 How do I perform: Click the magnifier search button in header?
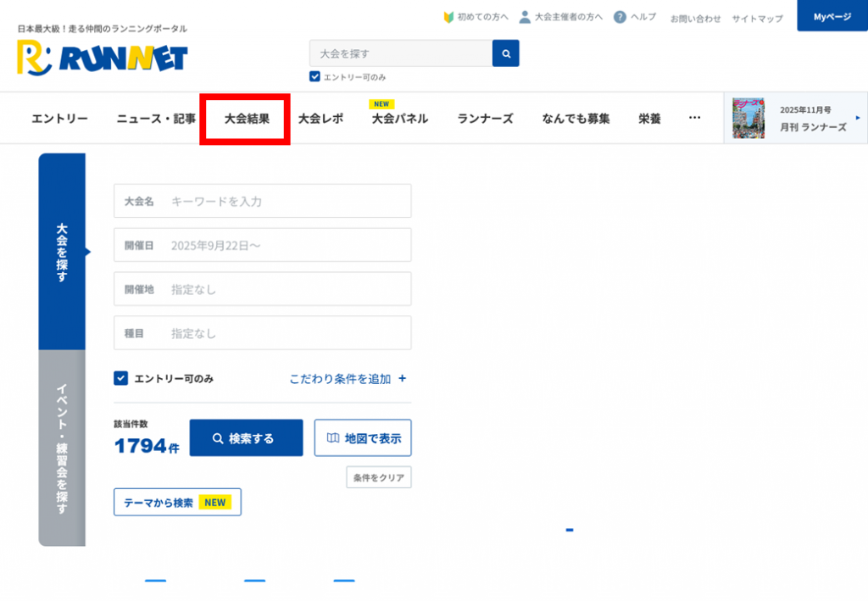point(506,53)
